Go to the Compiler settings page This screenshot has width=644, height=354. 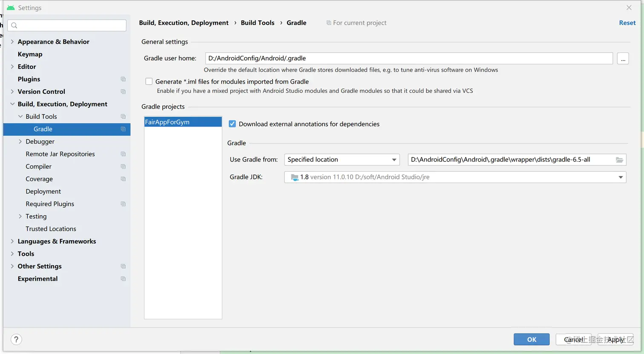pos(38,167)
